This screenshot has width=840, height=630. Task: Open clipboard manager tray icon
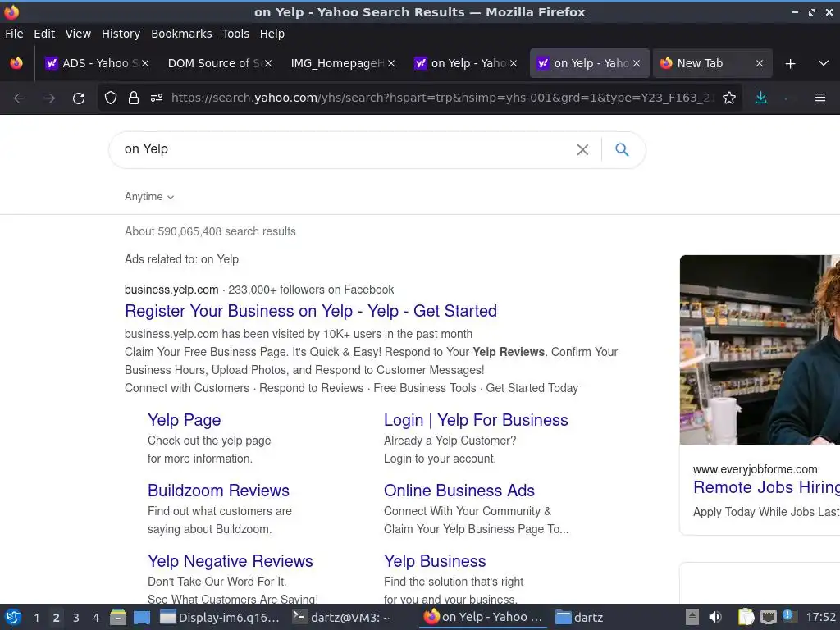746,618
